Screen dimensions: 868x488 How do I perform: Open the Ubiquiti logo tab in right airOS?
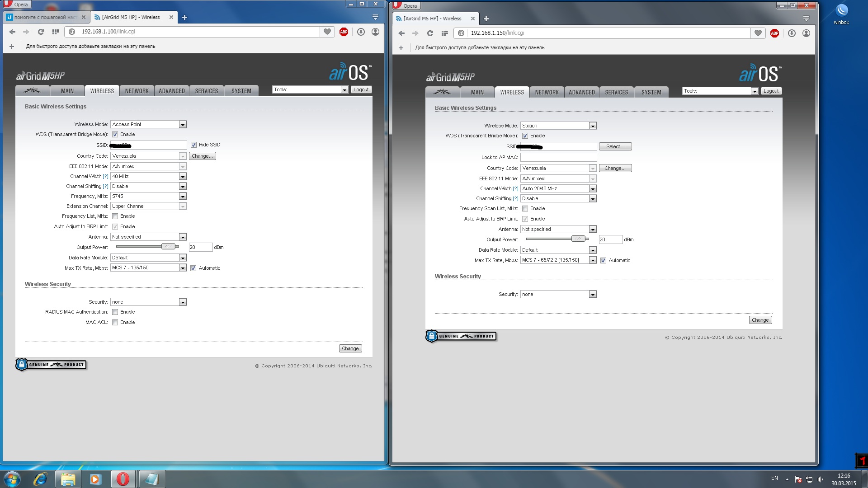(442, 92)
